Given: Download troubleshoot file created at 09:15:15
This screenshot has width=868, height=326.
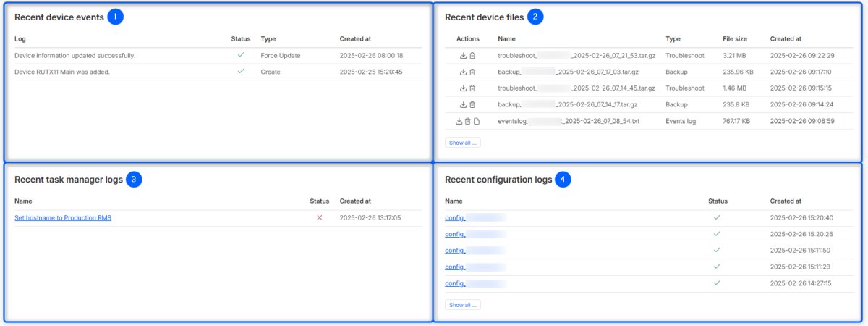Looking at the screenshot, I should [x=463, y=88].
